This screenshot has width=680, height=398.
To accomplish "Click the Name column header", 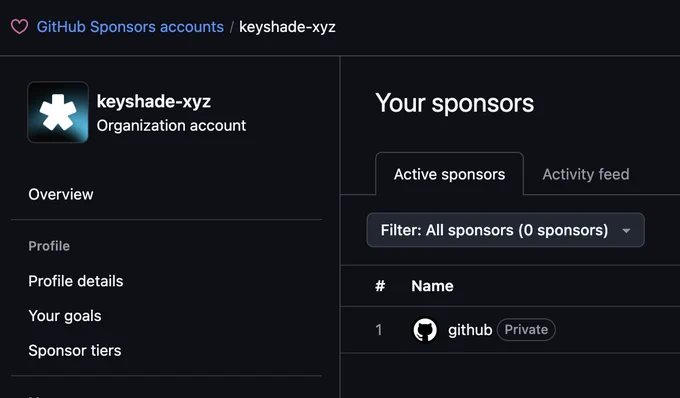I will 432,286.
